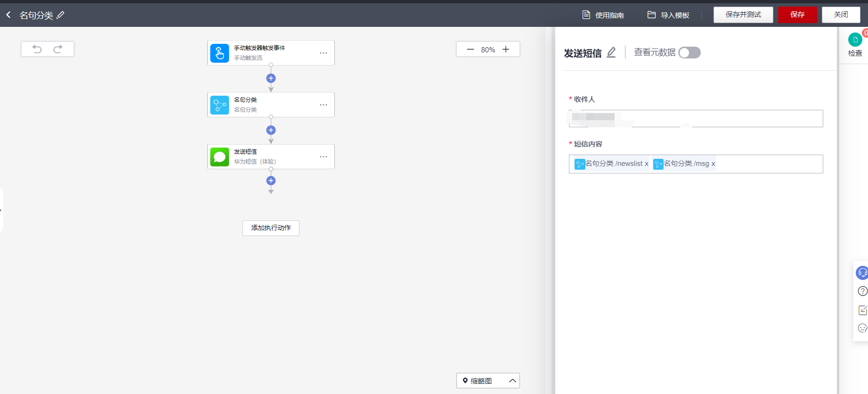Click the 添加执行动作 button
The image size is (868, 394).
tap(271, 228)
